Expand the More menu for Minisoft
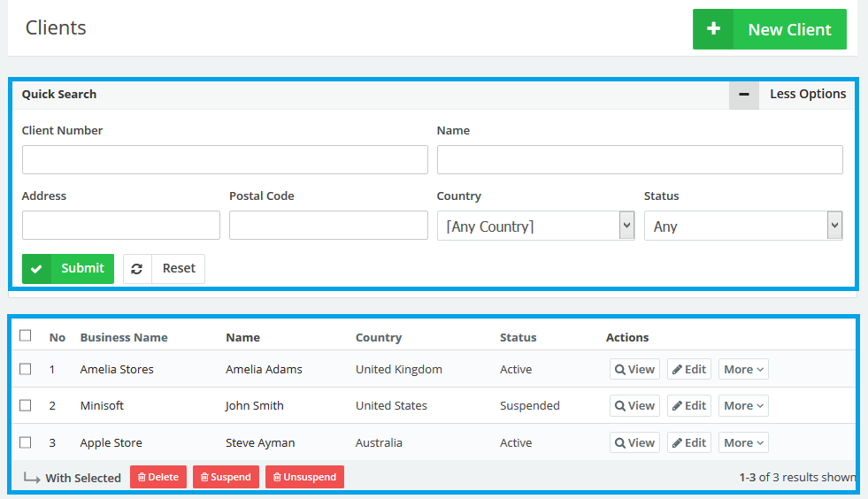 click(743, 406)
